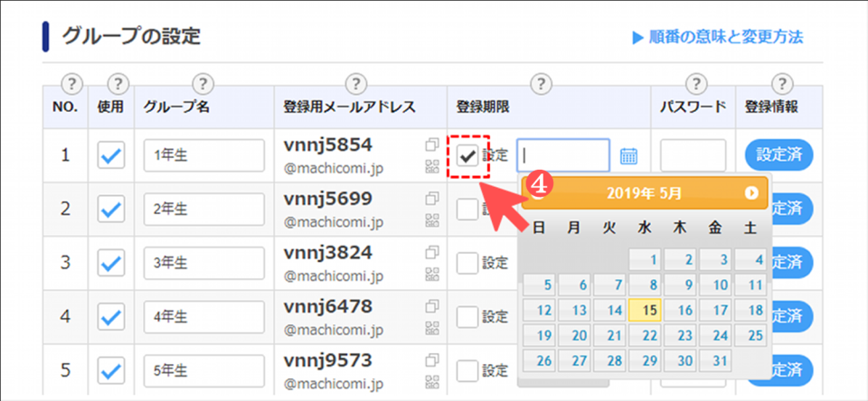Click help icon above グループ名 column
868x401 pixels.
tap(203, 84)
